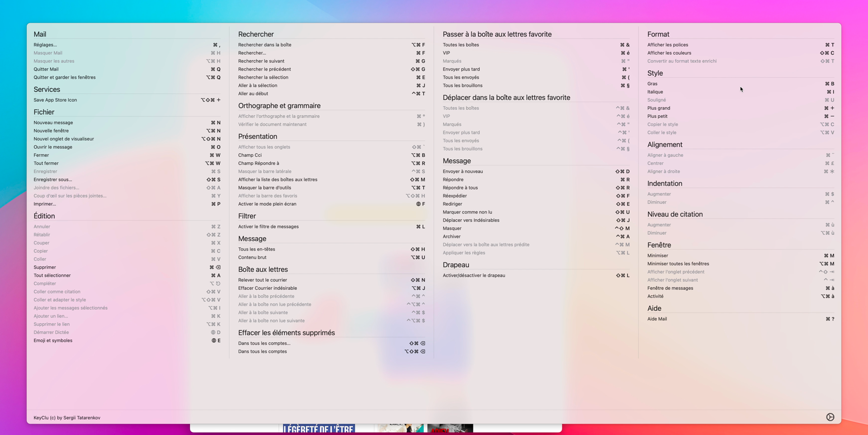Choose Gras style shortcut

pyautogui.click(x=741, y=84)
